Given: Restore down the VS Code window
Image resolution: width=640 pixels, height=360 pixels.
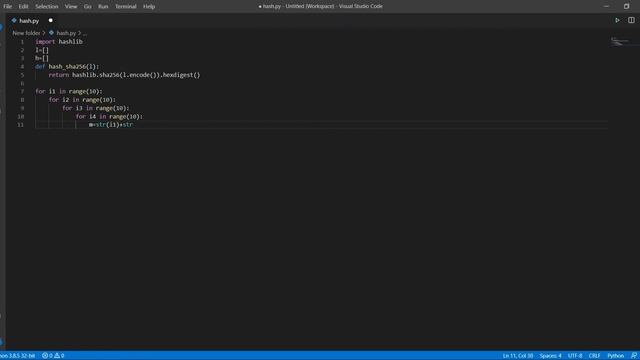Looking at the screenshot, I should point(626,6).
